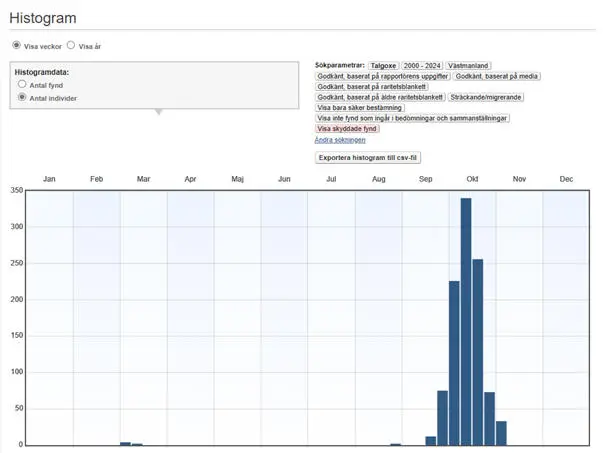603x453 pixels.
Task: Choose 'Antal individer' as histogram data
Action: [22, 97]
